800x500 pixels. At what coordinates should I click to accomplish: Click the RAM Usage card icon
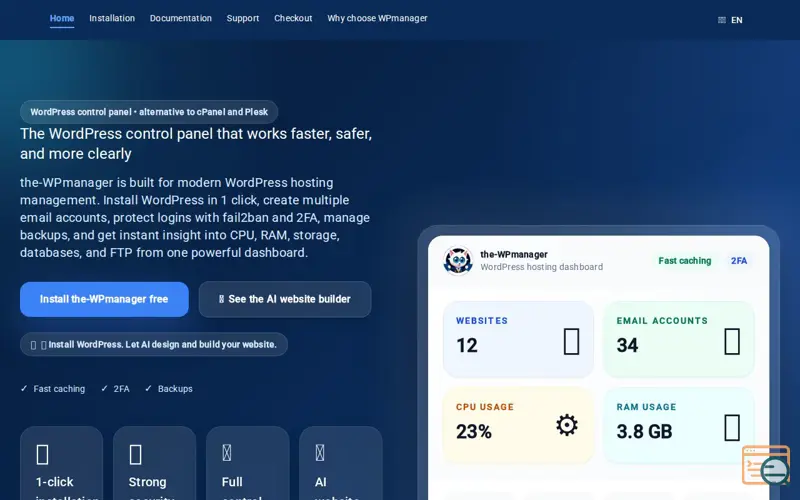(x=732, y=428)
